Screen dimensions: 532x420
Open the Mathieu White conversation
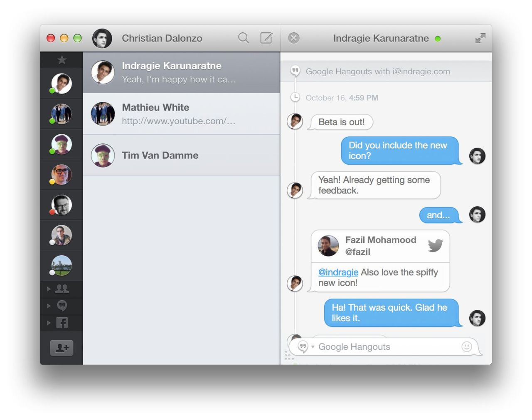pyautogui.click(x=182, y=114)
